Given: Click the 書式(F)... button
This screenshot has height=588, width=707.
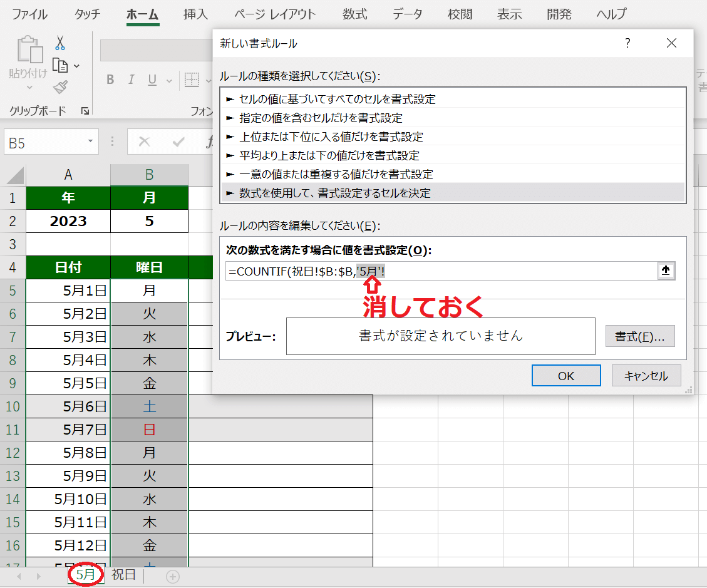Looking at the screenshot, I should pos(639,337).
